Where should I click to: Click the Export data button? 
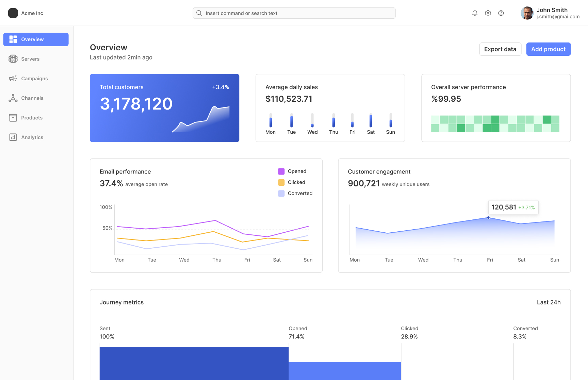(x=500, y=49)
